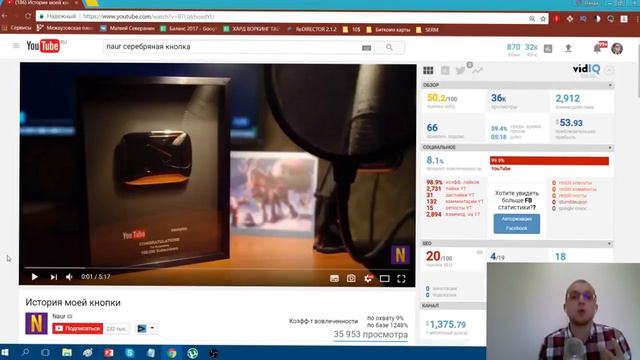Open the YouTube hamburger guide menu

(16, 46)
